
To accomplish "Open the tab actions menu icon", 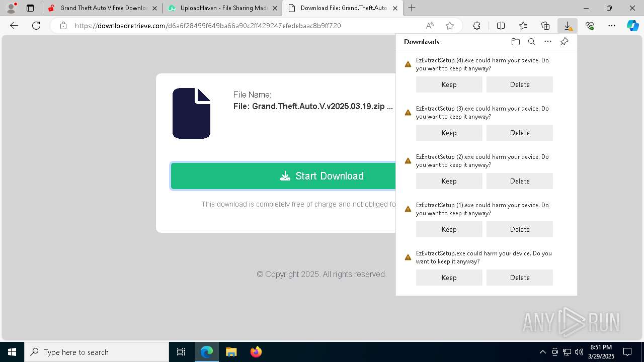I will tap(30, 8).
